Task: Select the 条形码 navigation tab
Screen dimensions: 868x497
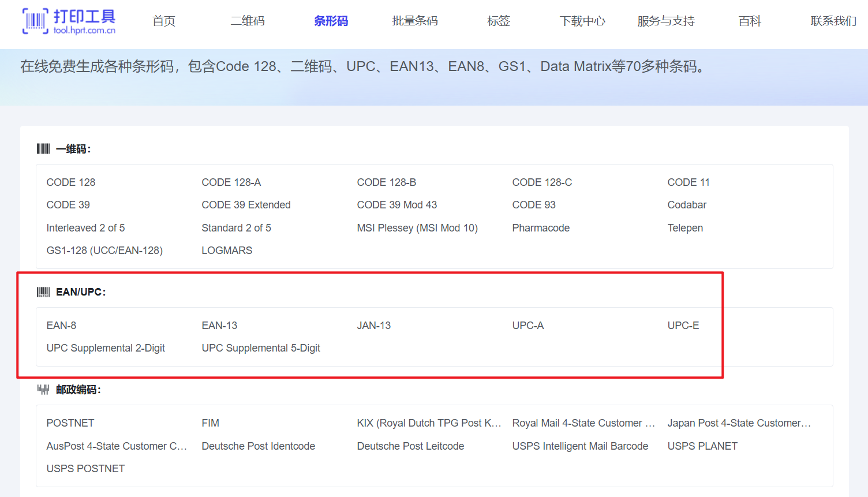Action: [331, 21]
